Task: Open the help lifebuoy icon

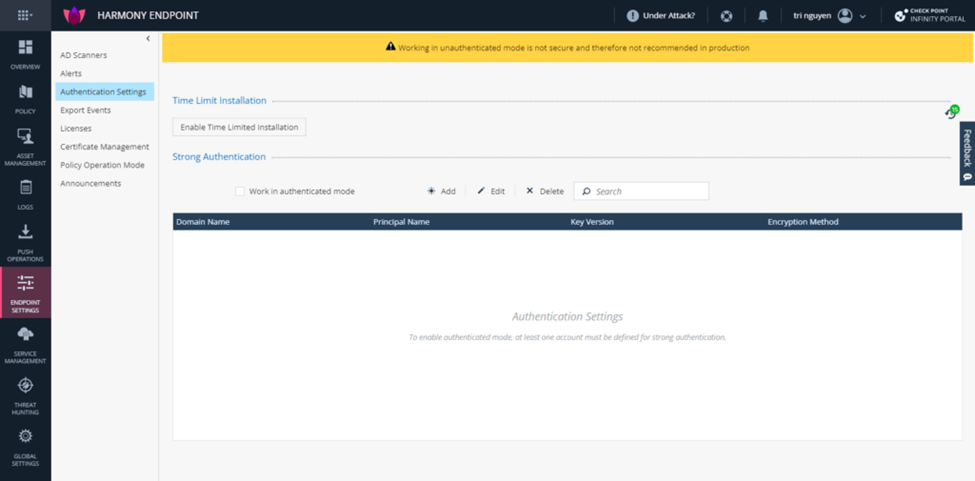Action: [726, 16]
